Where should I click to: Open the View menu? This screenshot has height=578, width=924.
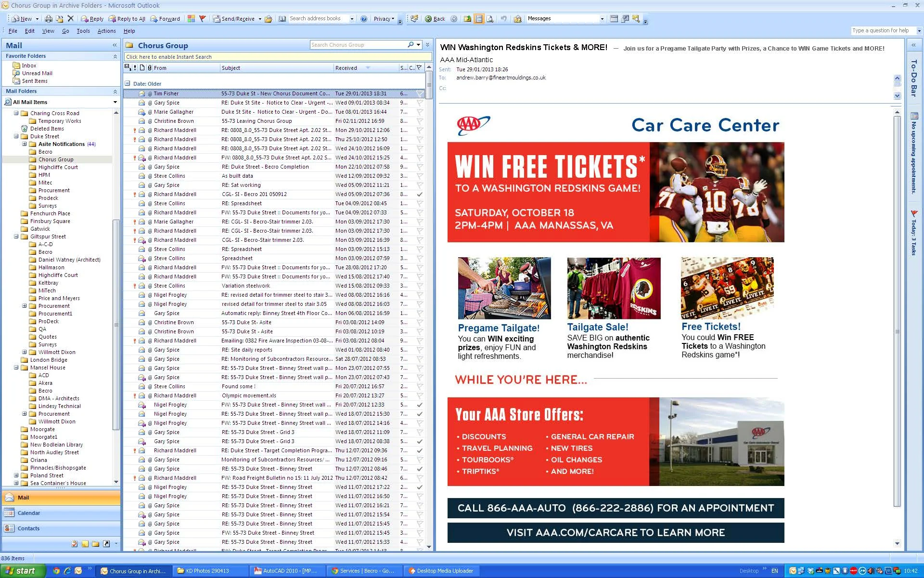48,31
